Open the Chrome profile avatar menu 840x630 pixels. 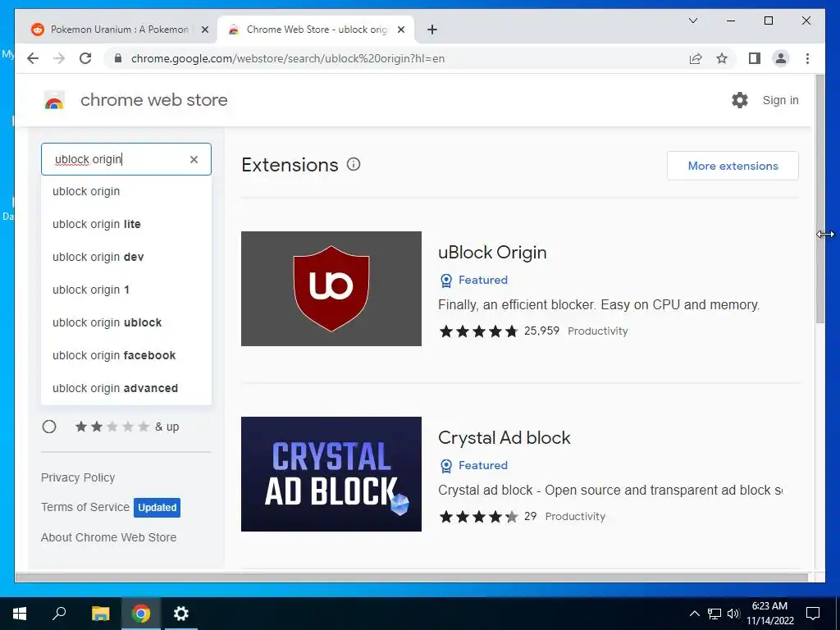click(x=781, y=58)
